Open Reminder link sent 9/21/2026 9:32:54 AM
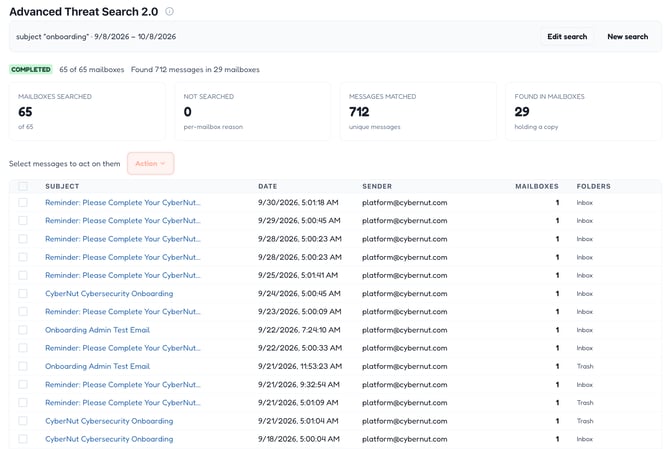The width and height of the screenshot is (670, 449). point(123,384)
